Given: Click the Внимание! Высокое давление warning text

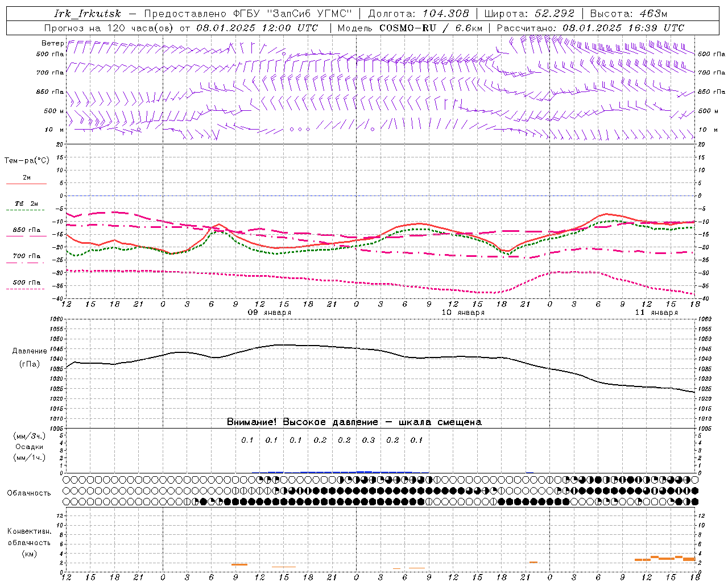Looking at the screenshot, I should point(354,422).
